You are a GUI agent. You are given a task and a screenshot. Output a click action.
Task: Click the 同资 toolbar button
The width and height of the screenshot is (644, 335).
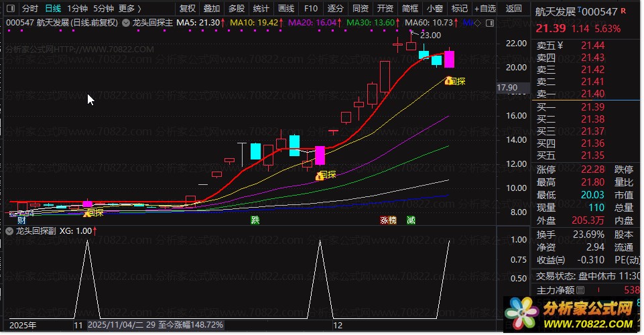(x=361, y=8)
